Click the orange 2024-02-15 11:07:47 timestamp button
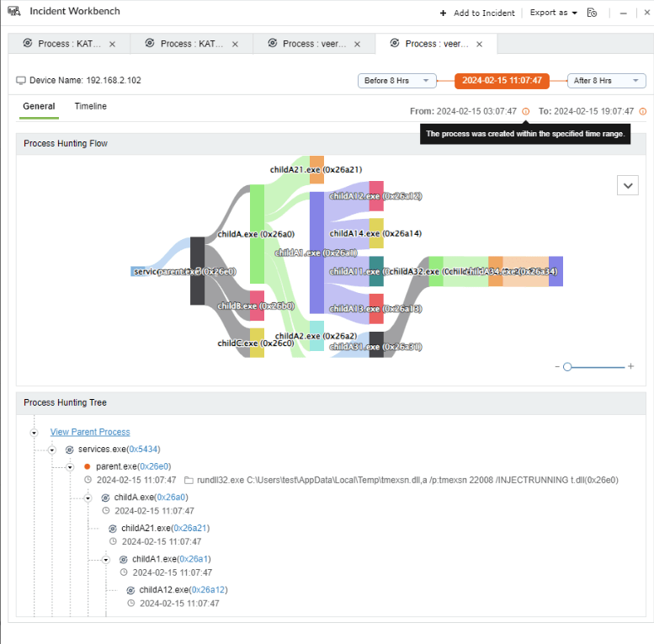 click(502, 81)
